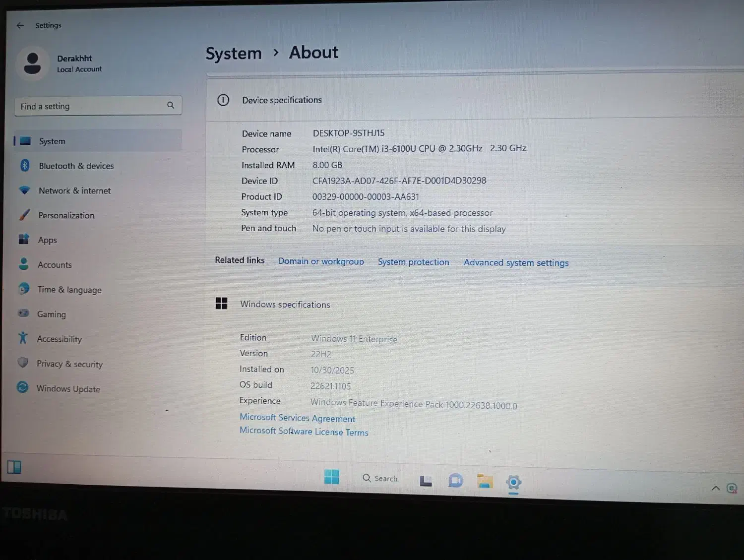Select the 10/30/2025 installed on date
744x560 pixels.
coord(332,370)
